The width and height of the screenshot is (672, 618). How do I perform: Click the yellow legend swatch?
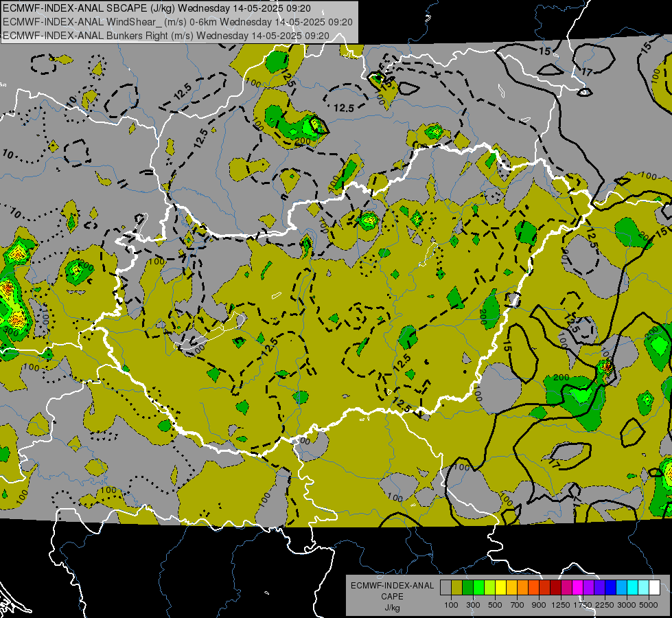point(500,588)
